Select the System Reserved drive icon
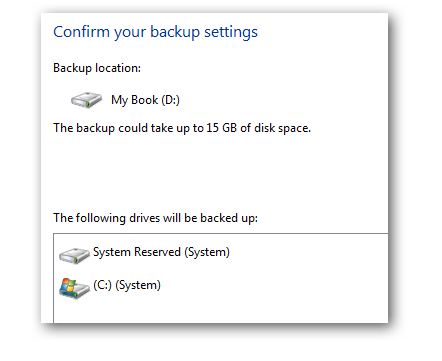 (x=74, y=255)
